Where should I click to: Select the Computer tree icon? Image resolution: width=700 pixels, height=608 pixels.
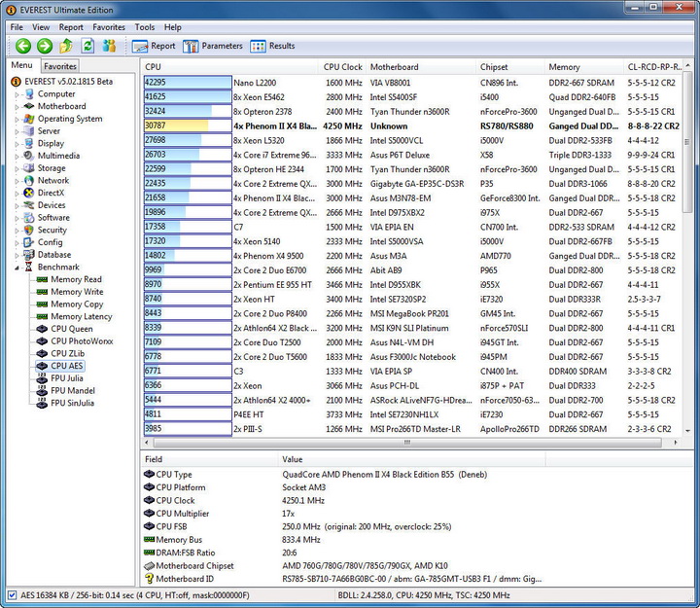tap(29, 93)
